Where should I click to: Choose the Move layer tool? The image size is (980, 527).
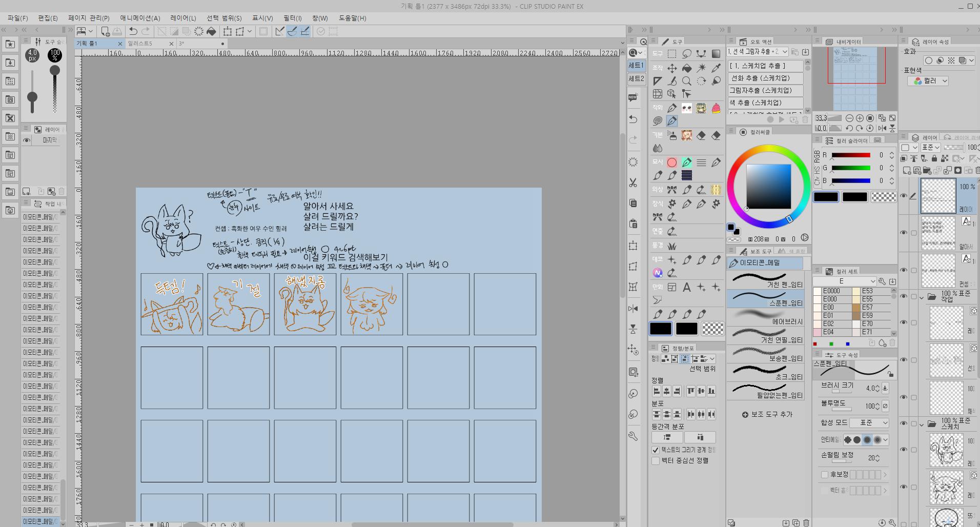pos(672,68)
